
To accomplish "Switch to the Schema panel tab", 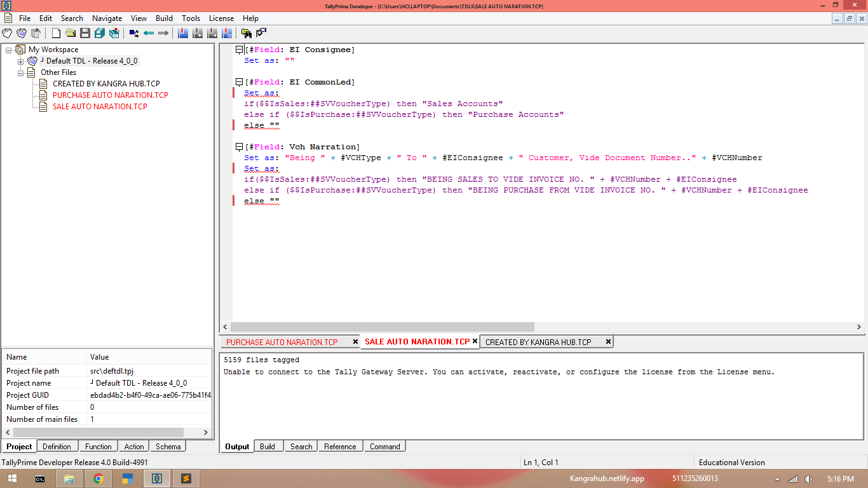I will [x=168, y=446].
